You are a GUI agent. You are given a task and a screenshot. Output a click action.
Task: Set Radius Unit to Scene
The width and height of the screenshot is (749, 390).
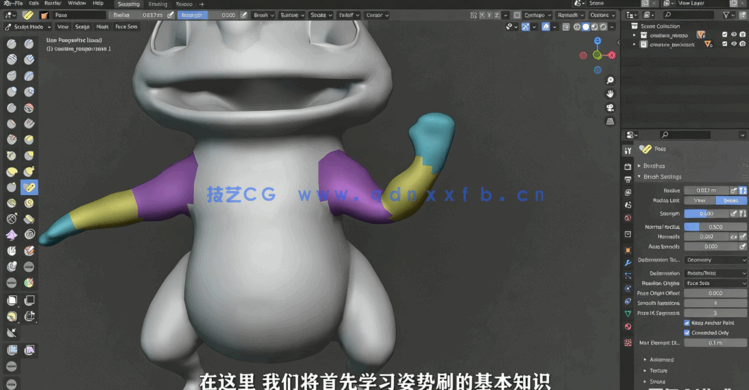coord(731,201)
